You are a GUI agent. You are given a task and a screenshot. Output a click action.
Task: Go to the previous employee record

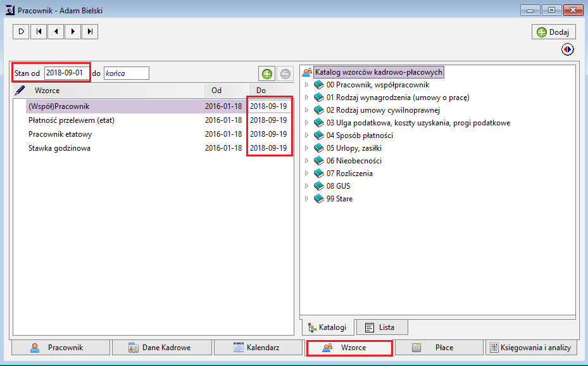56,32
